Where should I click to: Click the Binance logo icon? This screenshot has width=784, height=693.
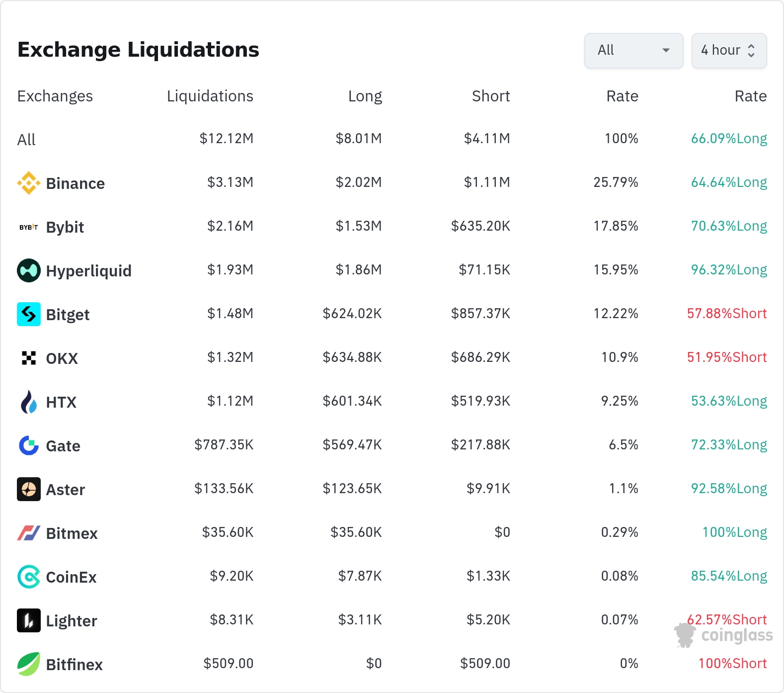pos(29,183)
